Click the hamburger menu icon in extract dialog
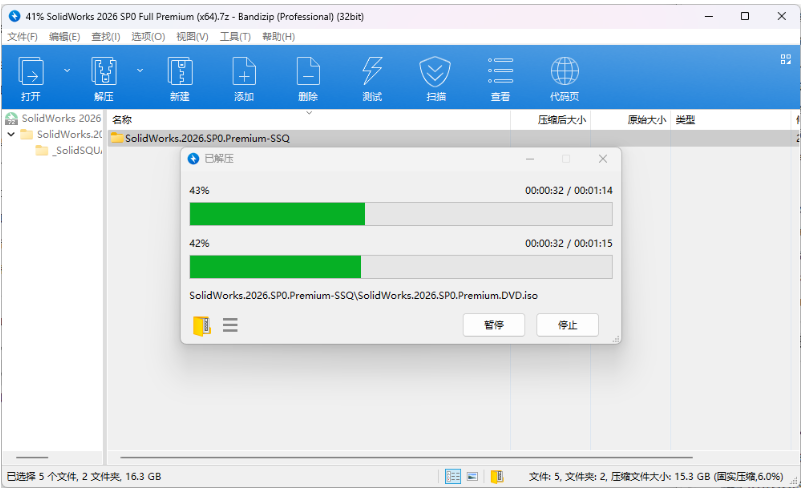The width and height of the screenshot is (801, 488). pyautogui.click(x=230, y=325)
